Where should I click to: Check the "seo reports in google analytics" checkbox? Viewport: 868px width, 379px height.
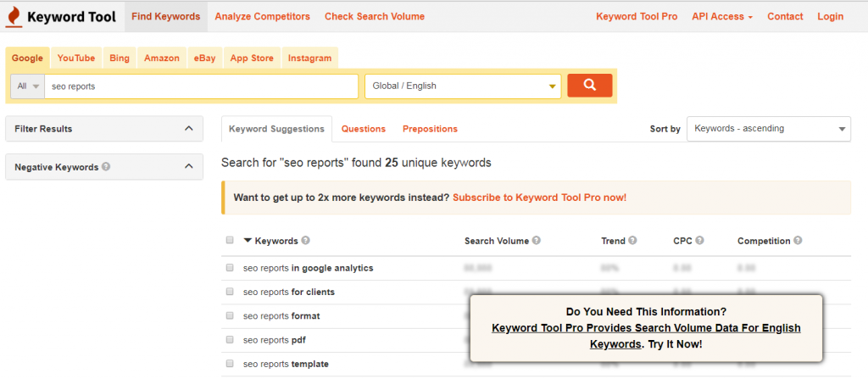(x=230, y=268)
